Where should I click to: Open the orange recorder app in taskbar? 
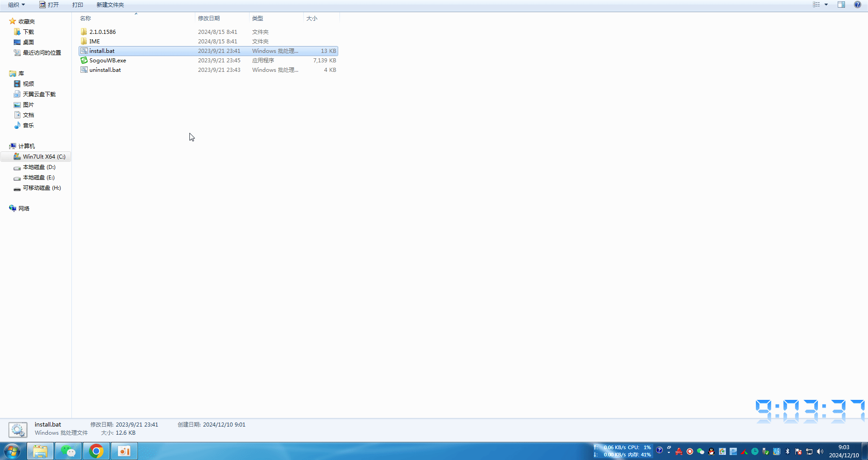(124, 451)
